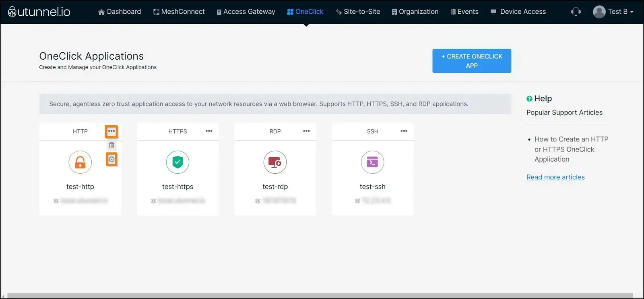This screenshot has width=644, height=299.
Task: Click the server stack icon under test-http
Action: [x=56, y=201]
